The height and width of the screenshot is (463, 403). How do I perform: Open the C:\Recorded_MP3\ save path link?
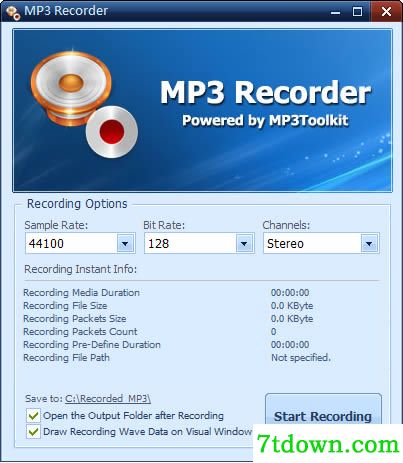coord(108,399)
